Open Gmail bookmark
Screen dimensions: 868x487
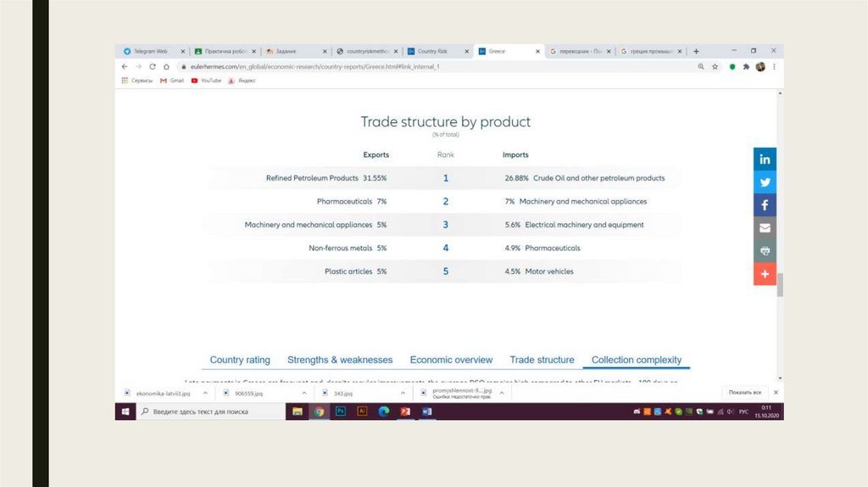pos(171,81)
